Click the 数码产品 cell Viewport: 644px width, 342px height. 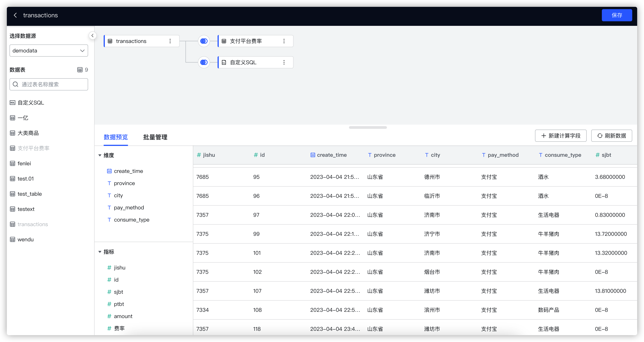pyautogui.click(x=549, y=310)
